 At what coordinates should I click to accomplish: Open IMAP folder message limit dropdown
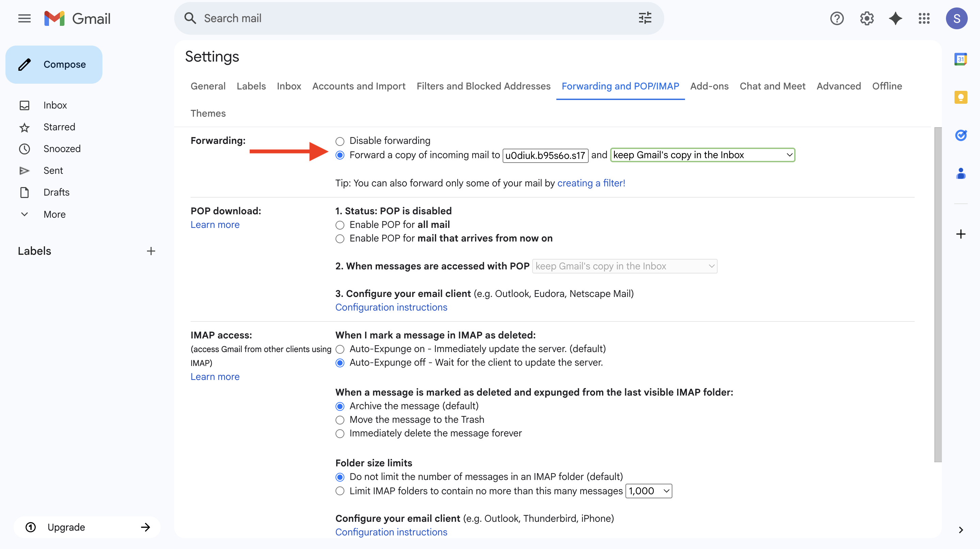tap(649, 491)
